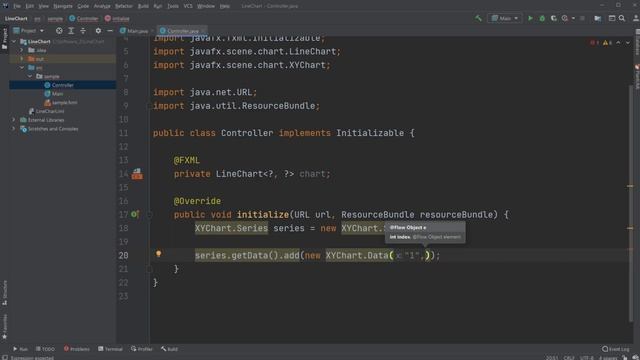
Task: Open the Build tool window
Action: coord(169,349)
